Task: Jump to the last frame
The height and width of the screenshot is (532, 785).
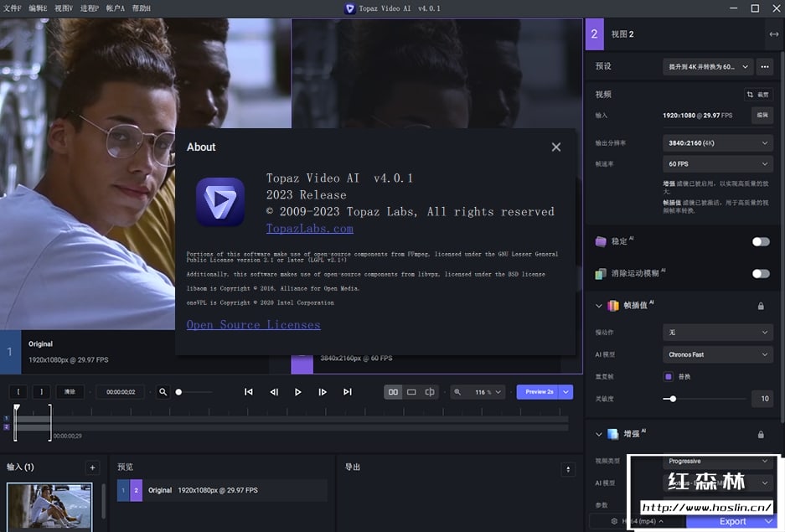Action: [347, 392]
